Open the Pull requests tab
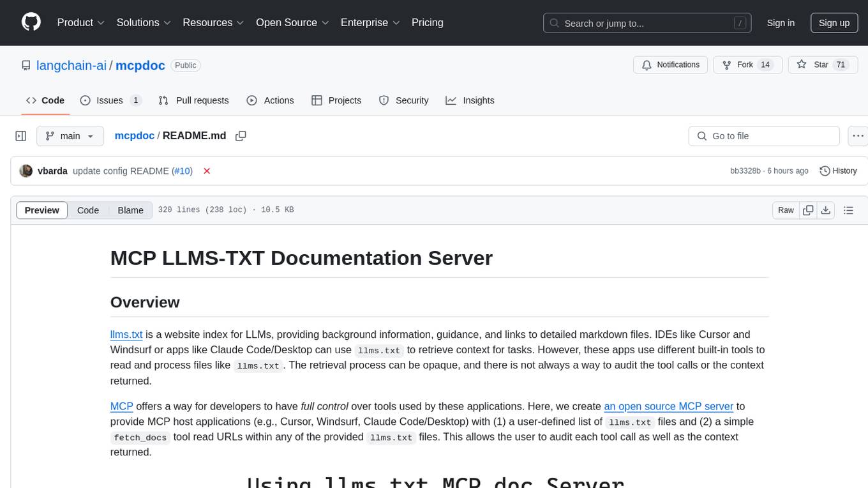Image resolution: width=868 pixels, height=488 pixels. 193,100
